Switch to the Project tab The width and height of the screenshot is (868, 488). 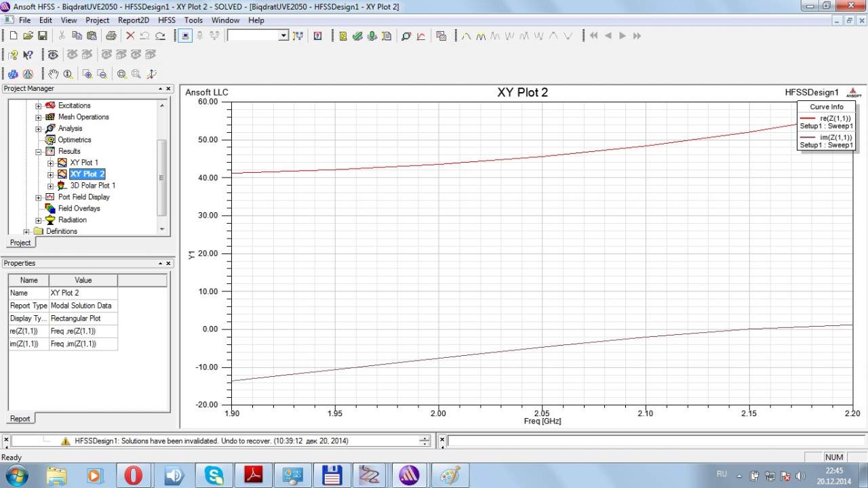tap(20, 243)
